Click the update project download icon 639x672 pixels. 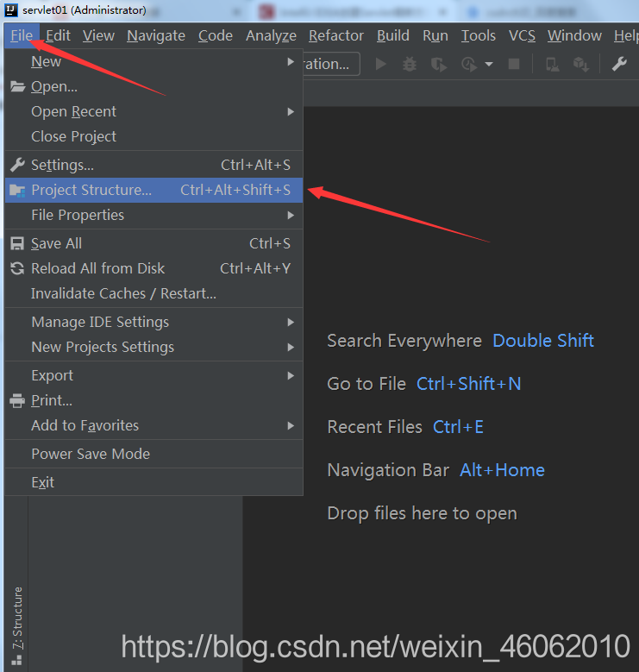580,65
